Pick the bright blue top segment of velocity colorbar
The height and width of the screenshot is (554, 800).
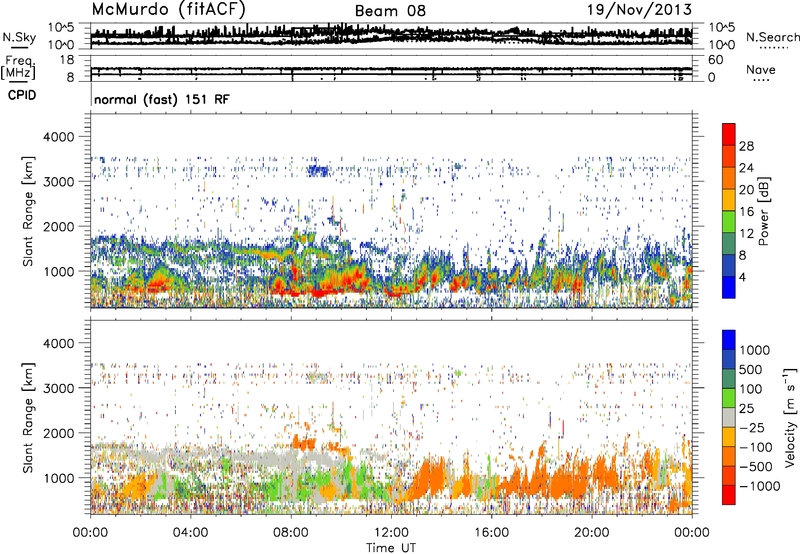[729, 340]
